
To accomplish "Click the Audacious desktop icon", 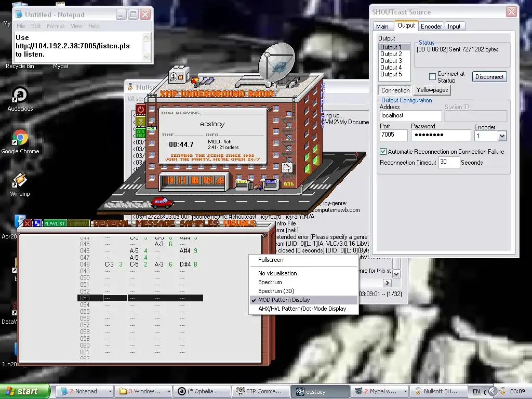I will 20,95.
